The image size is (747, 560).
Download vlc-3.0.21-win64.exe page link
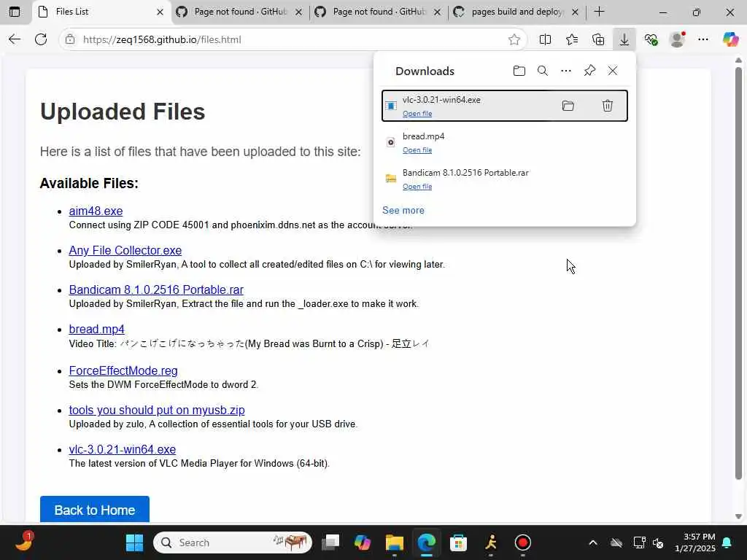pyautogui.click(x=123, y=449)
